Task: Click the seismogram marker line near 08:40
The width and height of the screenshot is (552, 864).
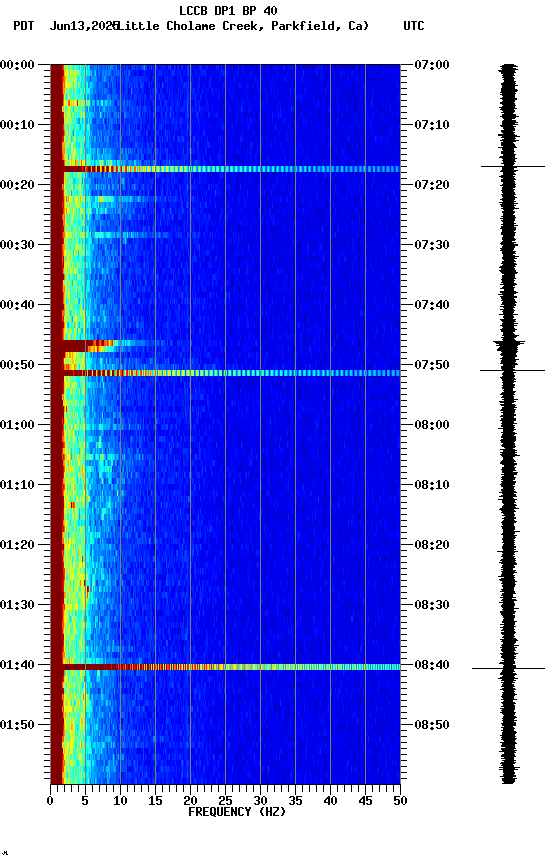Action: click(x=508, y=669)
